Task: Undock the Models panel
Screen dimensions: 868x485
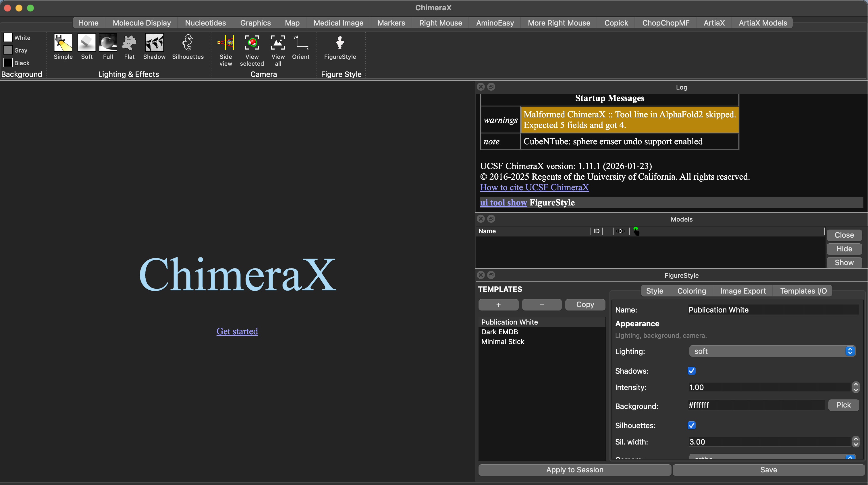Action: pos(491,219)
